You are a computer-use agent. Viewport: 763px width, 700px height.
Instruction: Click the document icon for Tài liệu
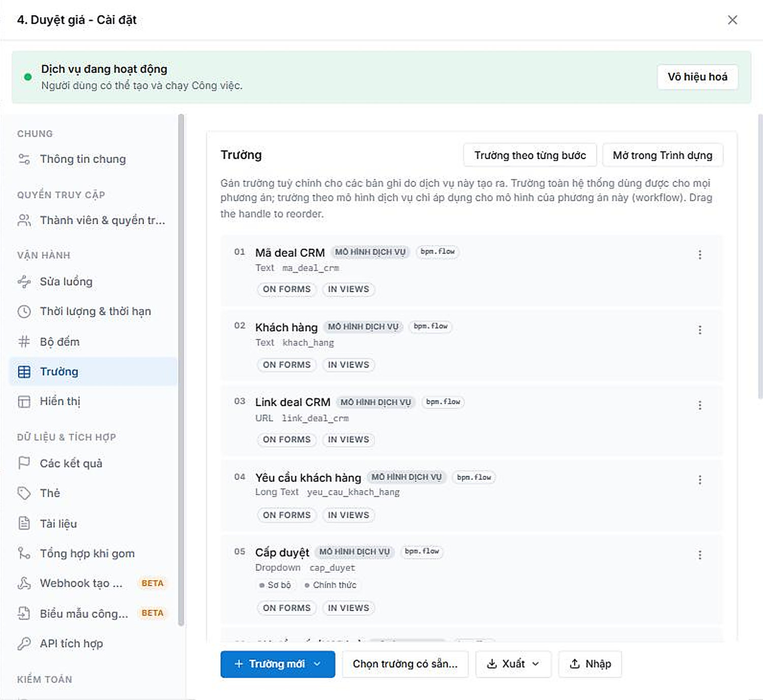click(x=24, y=523)
